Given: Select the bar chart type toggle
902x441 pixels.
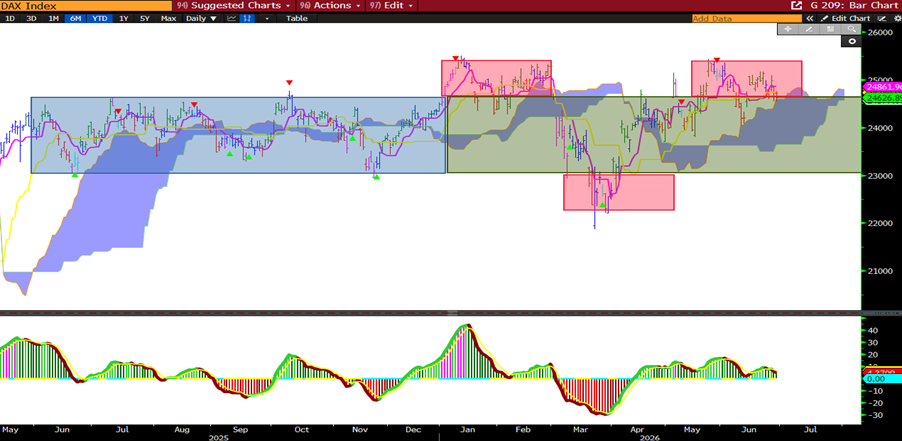Looking at the screenshot, I should (247, 18).
